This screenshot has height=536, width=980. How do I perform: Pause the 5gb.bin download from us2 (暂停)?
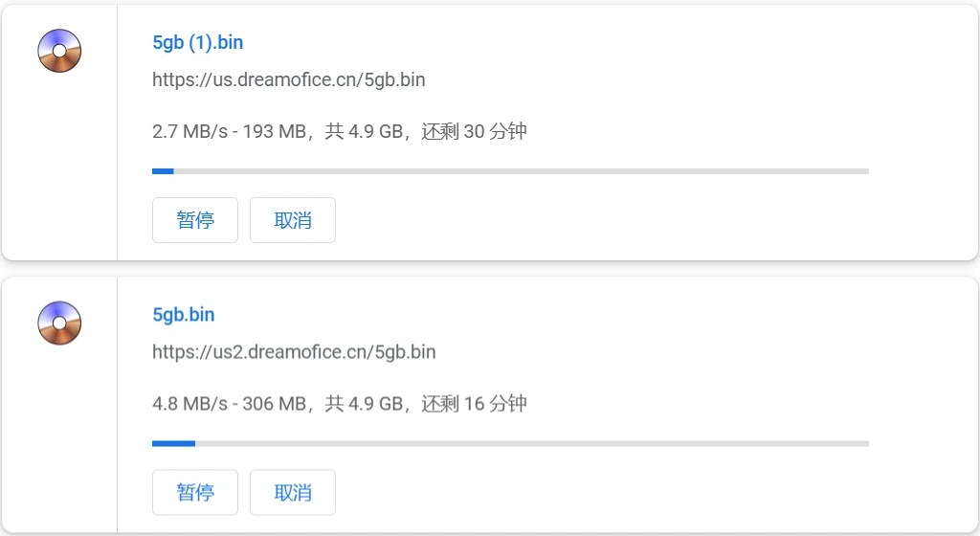[x=194, y=492]
